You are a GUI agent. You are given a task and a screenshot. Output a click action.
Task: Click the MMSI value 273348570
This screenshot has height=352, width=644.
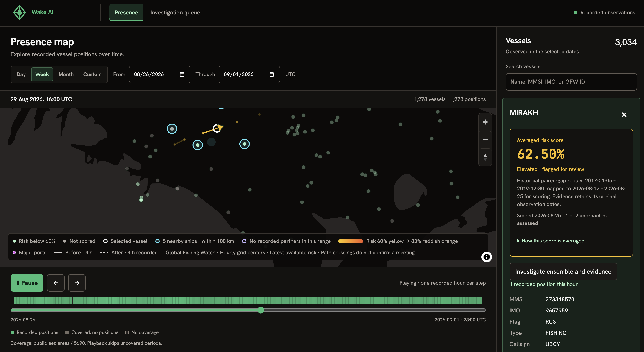tap(560, 299)
